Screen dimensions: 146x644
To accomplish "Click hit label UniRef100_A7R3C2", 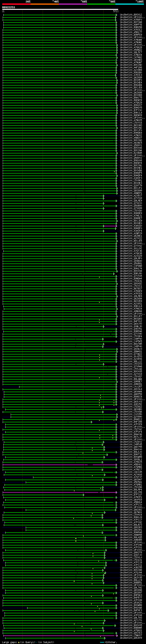I will point(131,30).
